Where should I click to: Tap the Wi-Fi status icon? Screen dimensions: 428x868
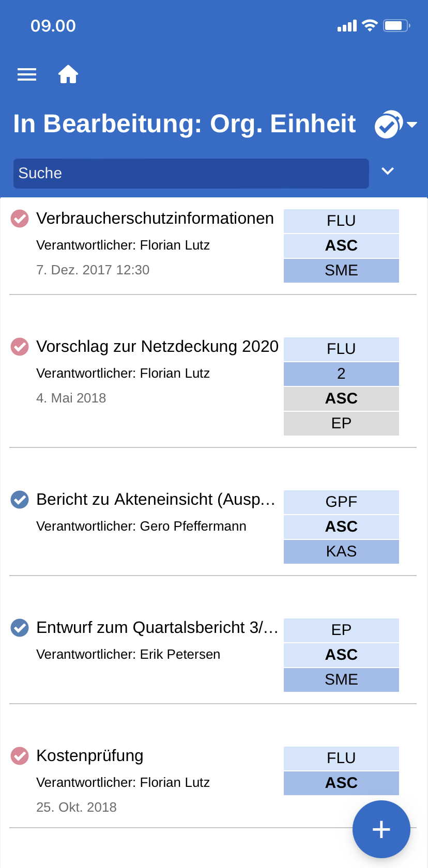point(370,25)
